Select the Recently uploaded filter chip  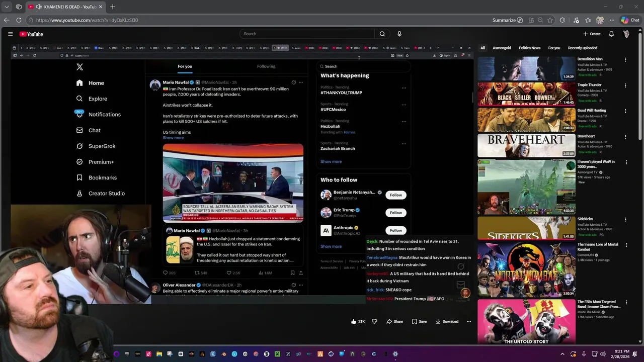point(583,48)
